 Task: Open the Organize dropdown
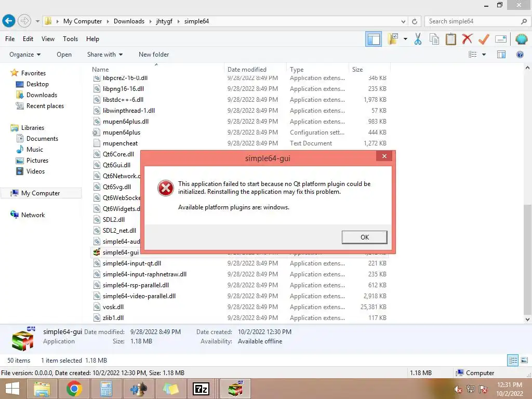[x=25, y=55]
